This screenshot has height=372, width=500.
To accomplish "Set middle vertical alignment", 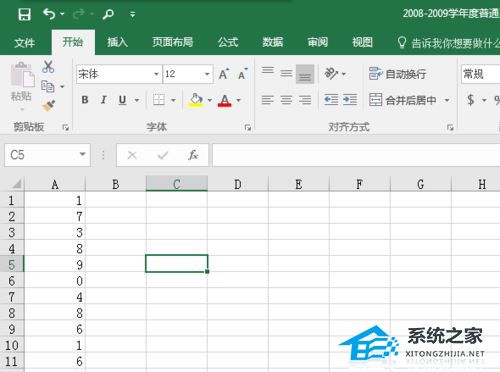I will click(286, 73).
